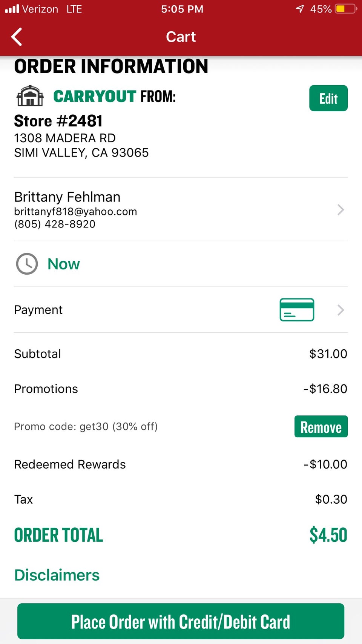Tap the Store #2481 address

click(x=81, y=145)
